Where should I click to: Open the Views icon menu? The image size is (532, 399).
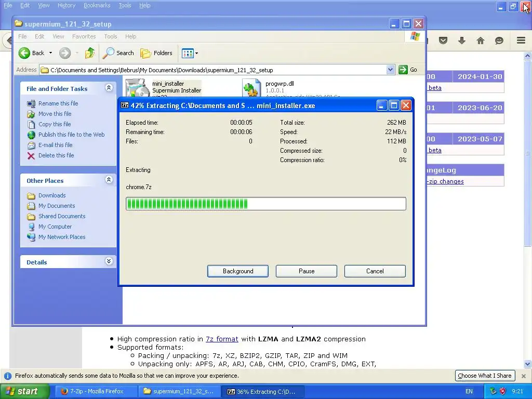190,53
